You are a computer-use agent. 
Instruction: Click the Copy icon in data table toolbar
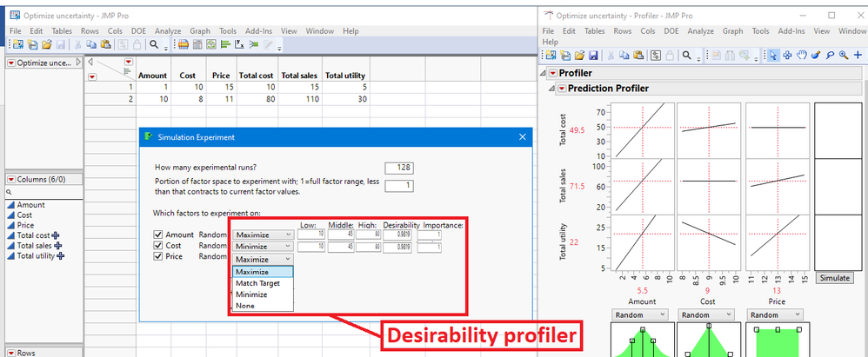click(x=91, y=45)
